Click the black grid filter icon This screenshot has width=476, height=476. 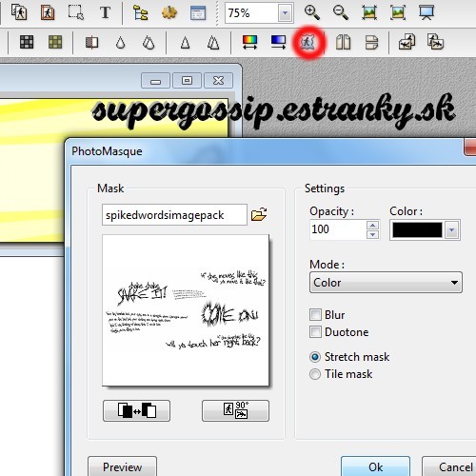(x=27, y=42)
